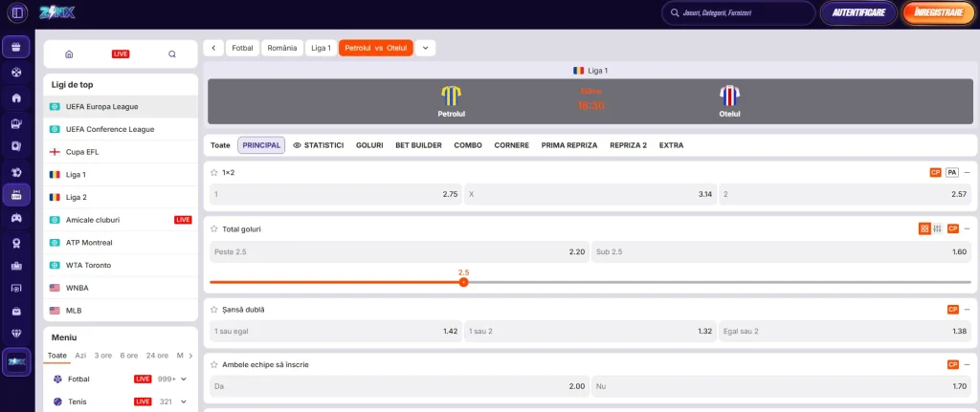Image resolution: width=980 pixels, height=412 pixels.
Task: Go to Fotbal in breadcrumb
Action: 242,48
